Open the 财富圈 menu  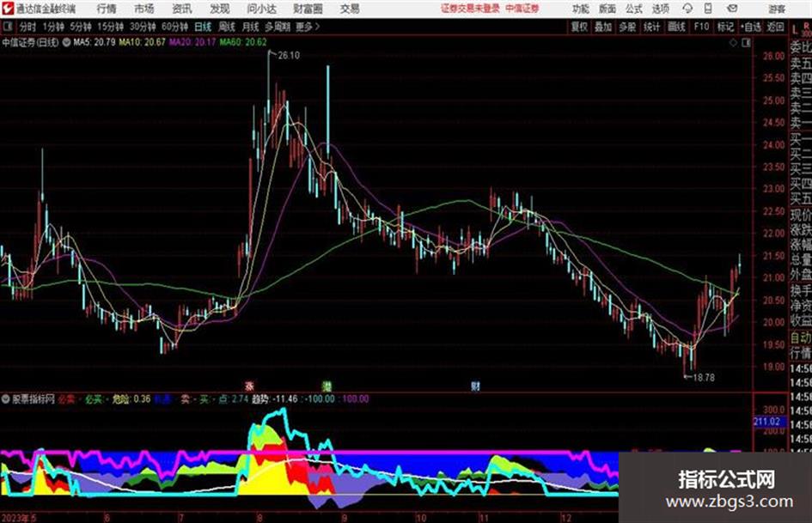[308, 9]
